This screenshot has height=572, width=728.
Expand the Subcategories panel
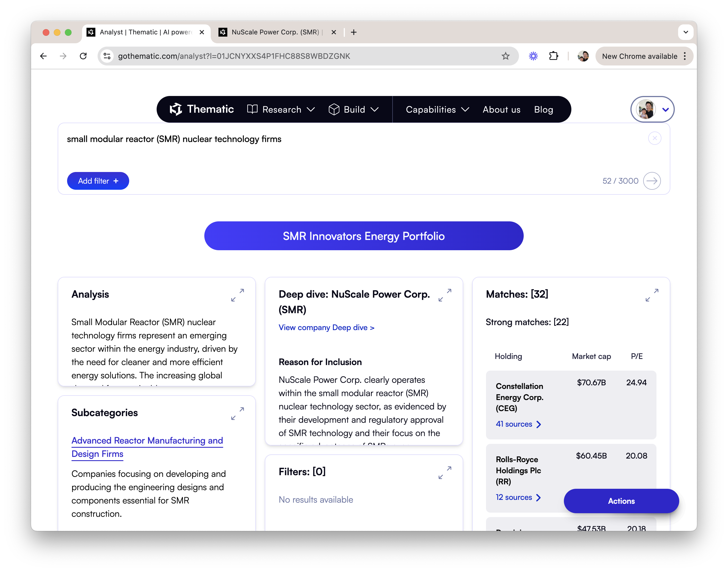click(238, 414)
